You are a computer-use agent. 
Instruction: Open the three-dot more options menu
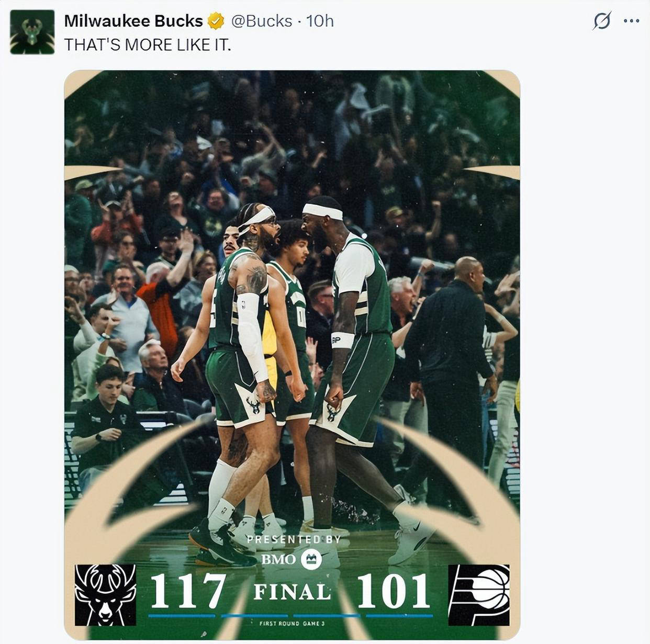click(x=631, y=21)
